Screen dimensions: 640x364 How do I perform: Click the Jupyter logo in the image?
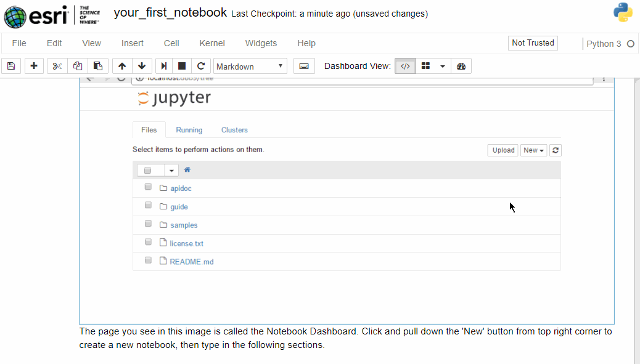click(174, 98)
